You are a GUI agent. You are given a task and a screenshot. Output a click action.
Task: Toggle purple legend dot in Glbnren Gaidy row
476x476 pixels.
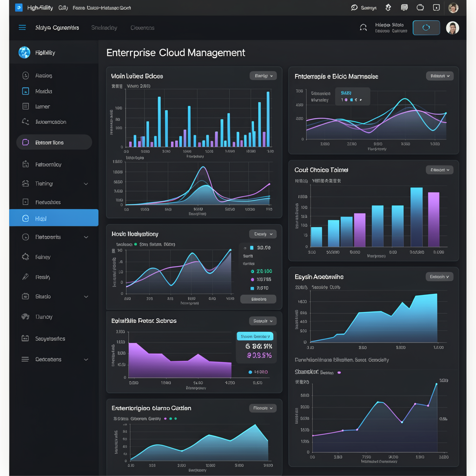[165, 419]
